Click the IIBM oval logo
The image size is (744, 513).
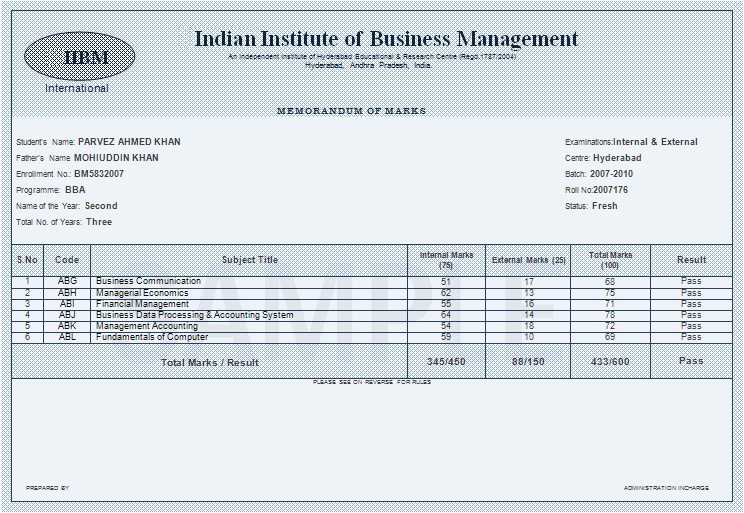(x=80, y=56)
